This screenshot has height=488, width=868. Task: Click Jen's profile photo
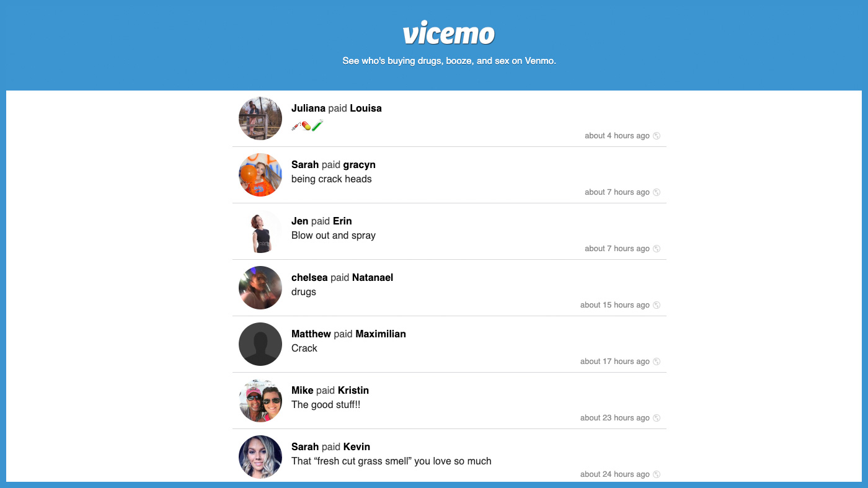coord(260,231)
